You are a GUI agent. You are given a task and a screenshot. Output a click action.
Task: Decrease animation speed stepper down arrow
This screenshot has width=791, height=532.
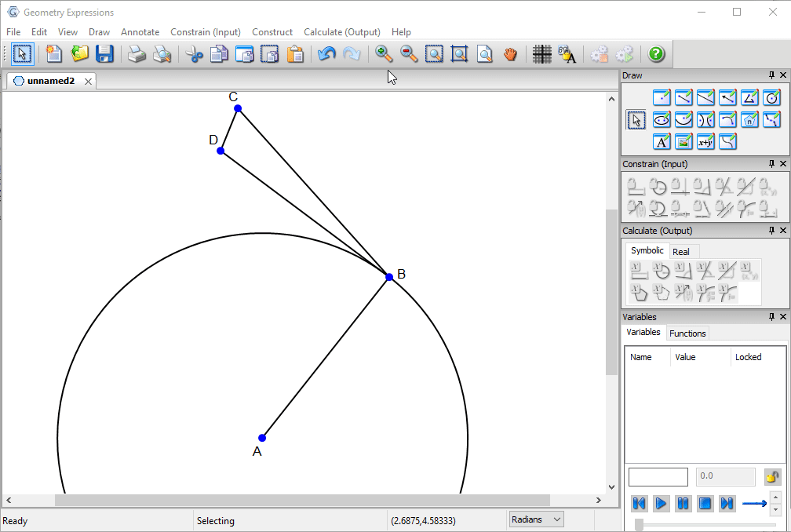tap(775, 509)
